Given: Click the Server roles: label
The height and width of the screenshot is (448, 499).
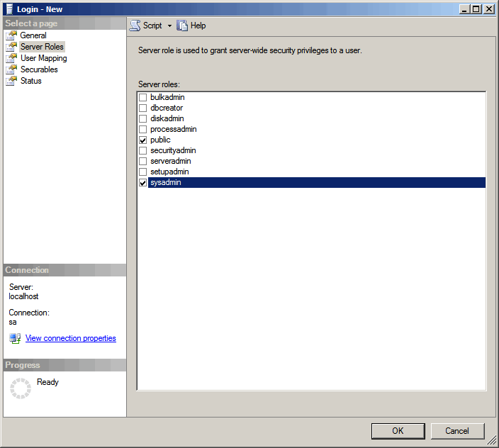Looking at the screenshot, I should [159, 84].
